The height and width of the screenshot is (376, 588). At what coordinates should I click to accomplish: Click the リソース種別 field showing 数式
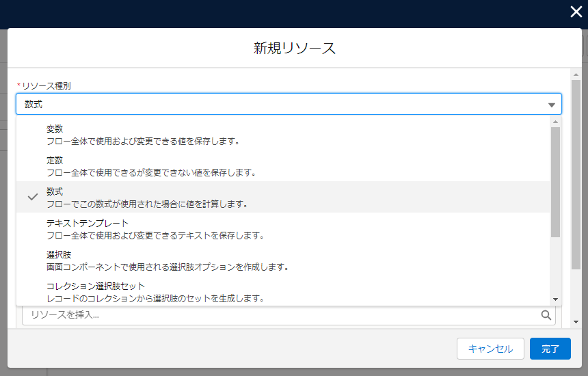(289, 104)
